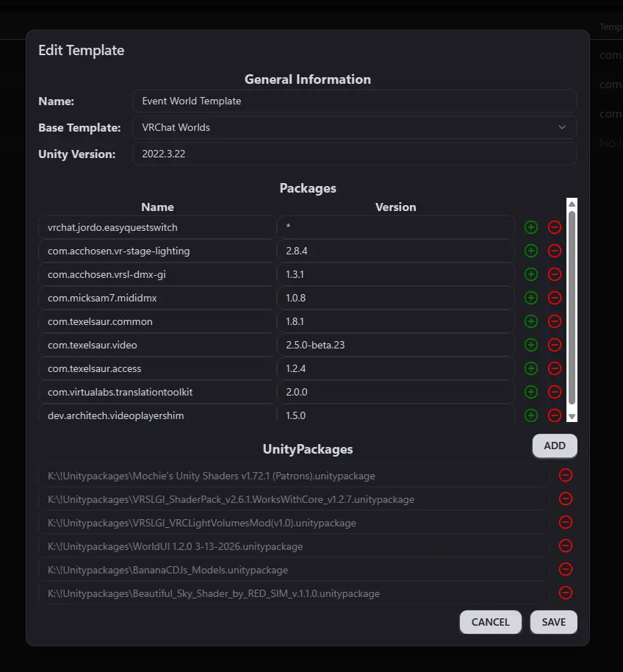Screen dimensions: 623x672
Task: Click the chevron arrow in VRChat Worlds selector
Action: coord(562,127)
